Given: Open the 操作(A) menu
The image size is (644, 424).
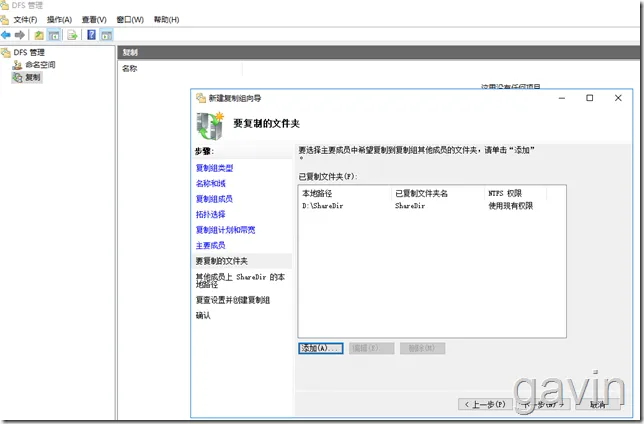Looking at the screenshot, I should point(59,20).
